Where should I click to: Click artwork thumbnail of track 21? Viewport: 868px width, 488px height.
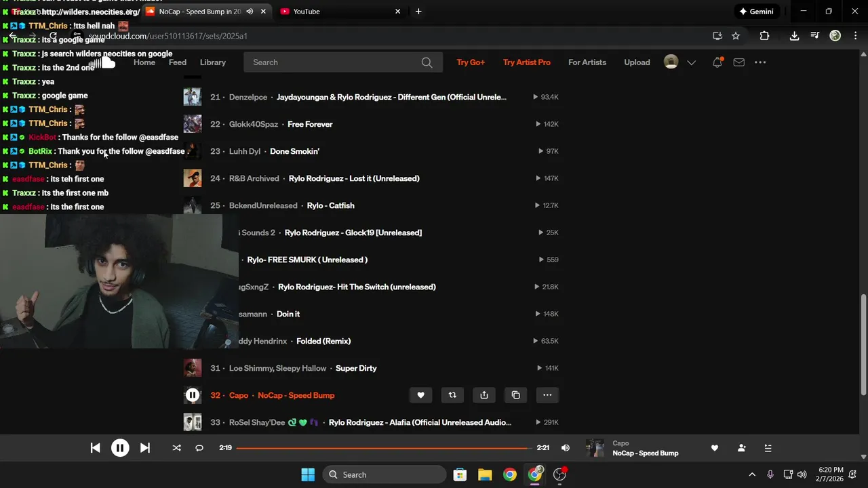[x=193, y=97]
